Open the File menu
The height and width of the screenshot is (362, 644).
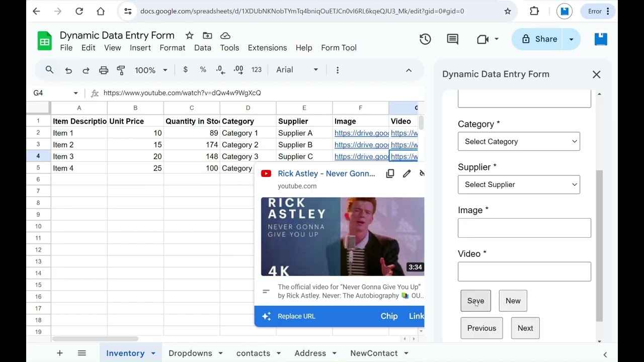(66, 48)
